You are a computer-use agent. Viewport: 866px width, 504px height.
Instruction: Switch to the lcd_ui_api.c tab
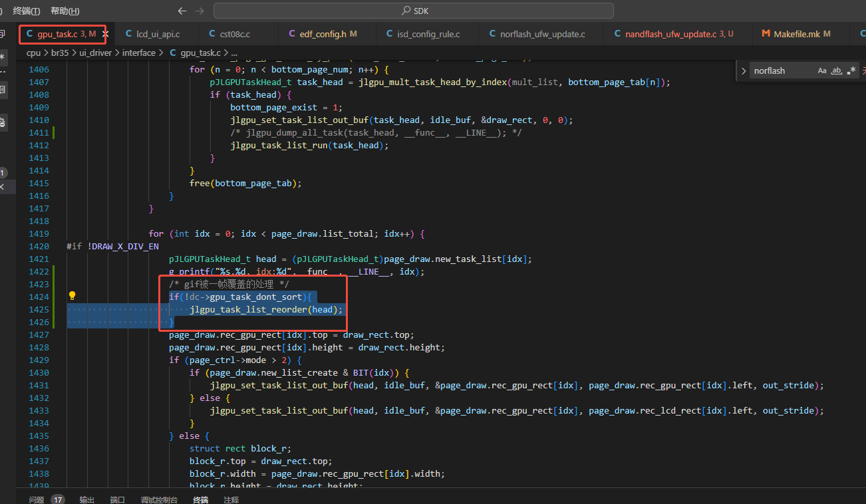point(152,33)
